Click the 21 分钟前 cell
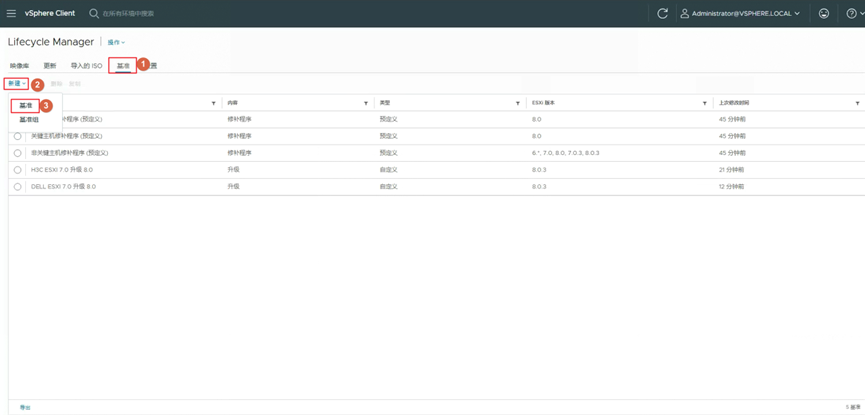The image size is (865, 415). point(731,169)
